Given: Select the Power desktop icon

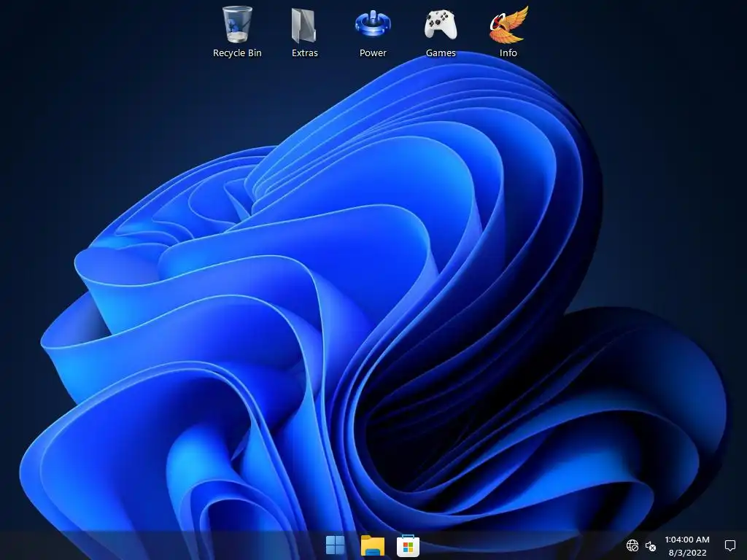Looking at the screenshot, I should [373, 24].
